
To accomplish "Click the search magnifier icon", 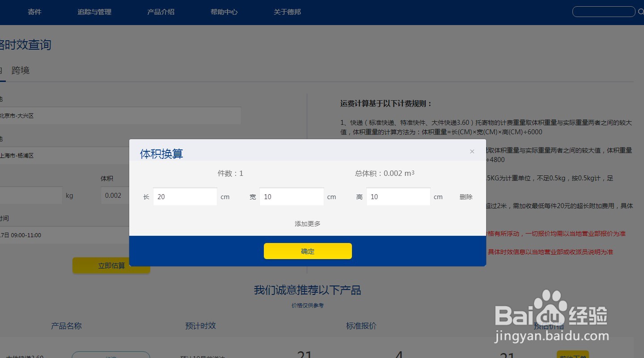I will 640,12.
